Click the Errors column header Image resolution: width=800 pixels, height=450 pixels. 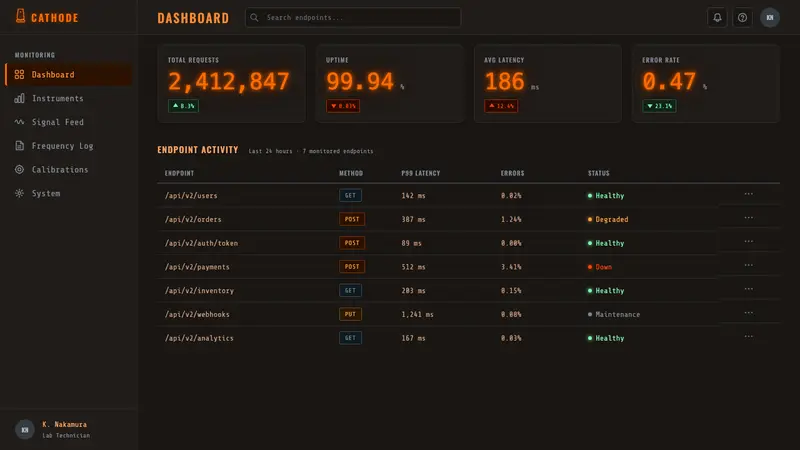(512, 173)
